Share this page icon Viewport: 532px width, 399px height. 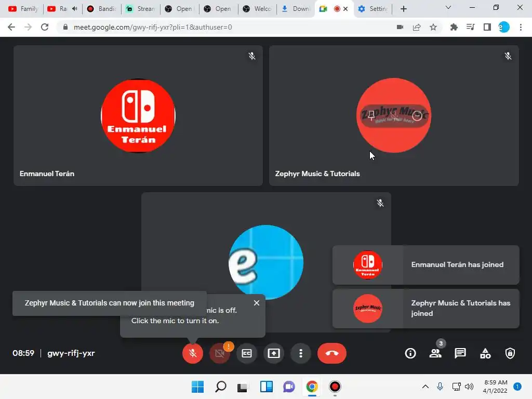pyautogui.click(x=417, y=27)
